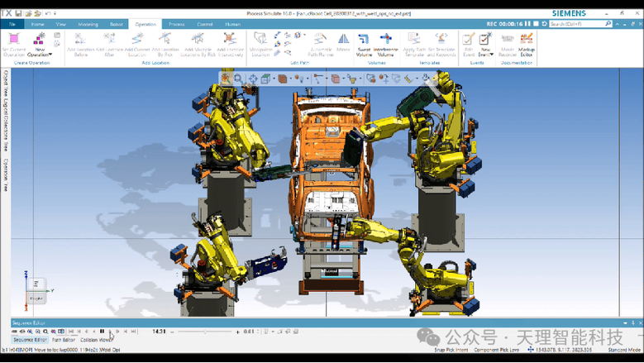Switch to the Path Editor tab
Image resolution: width=644 pixels, height=363 pixels.
[x=64, y=340]
